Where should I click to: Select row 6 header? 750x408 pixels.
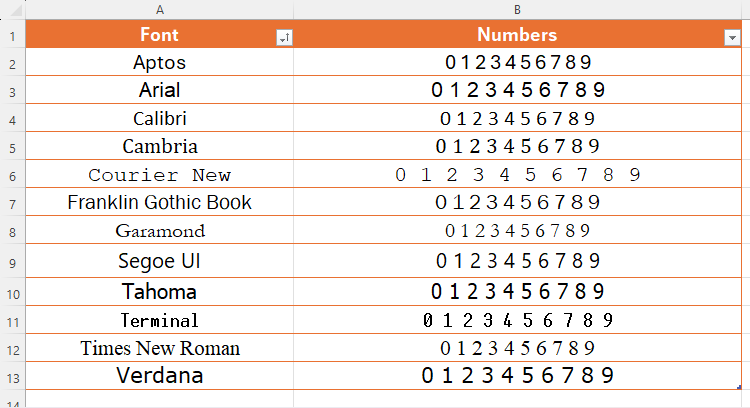[12, 176]
